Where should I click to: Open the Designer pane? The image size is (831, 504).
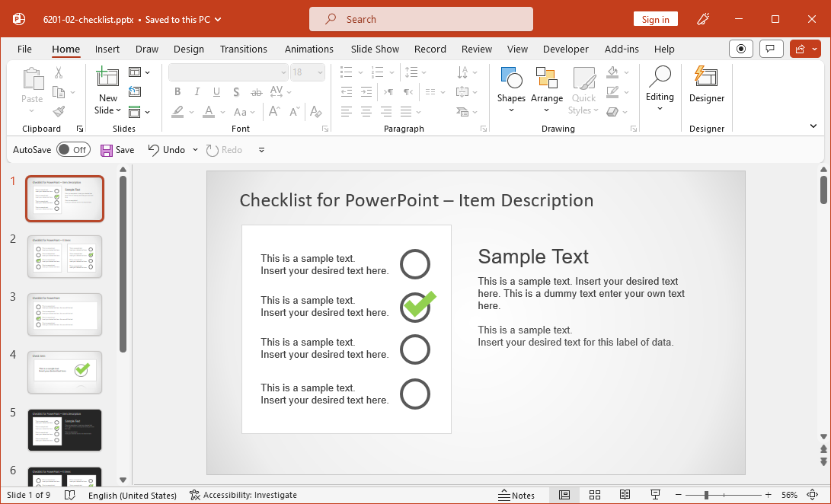(x=706, y=91)
